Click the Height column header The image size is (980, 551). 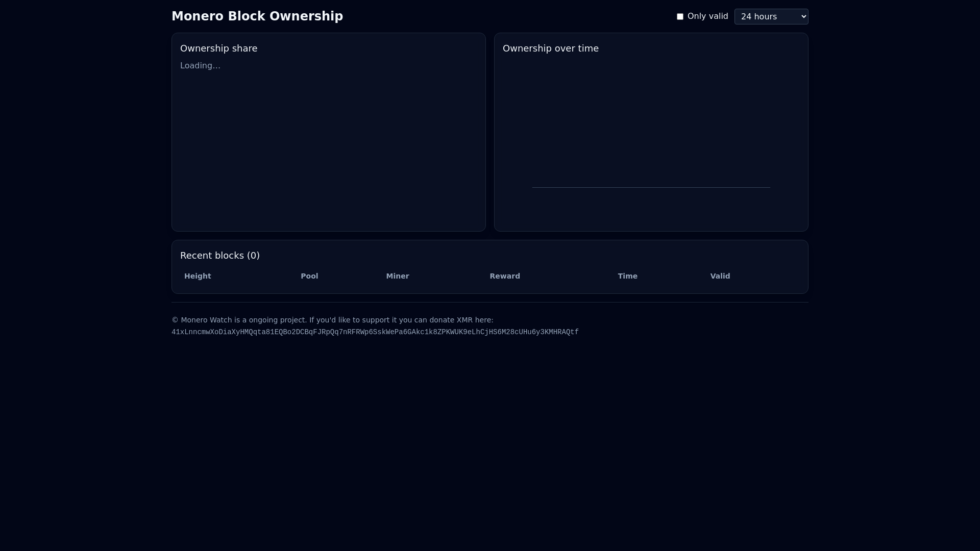(198, 276)
